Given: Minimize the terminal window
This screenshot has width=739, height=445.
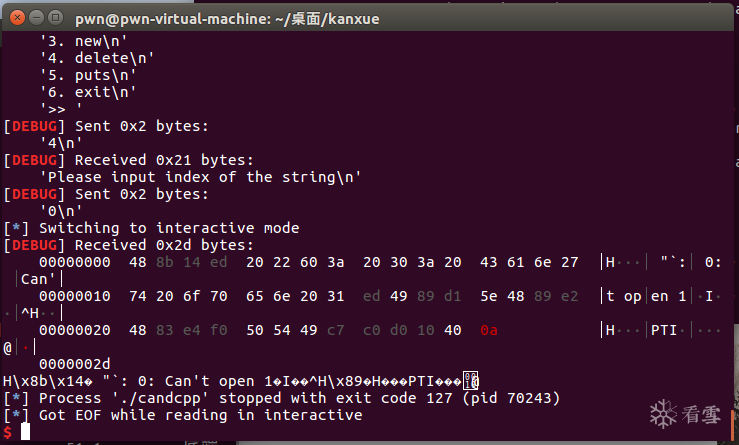Looking at the screenshot, I should pos(36,18).
